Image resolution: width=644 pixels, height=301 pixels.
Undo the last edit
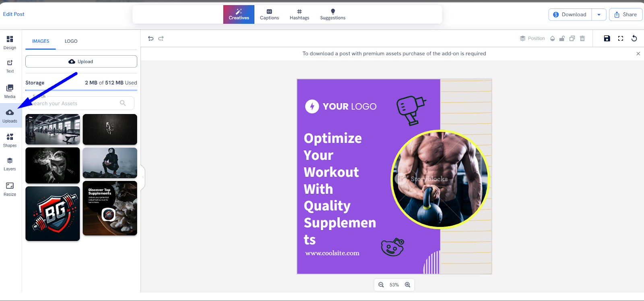pos(151,38)
